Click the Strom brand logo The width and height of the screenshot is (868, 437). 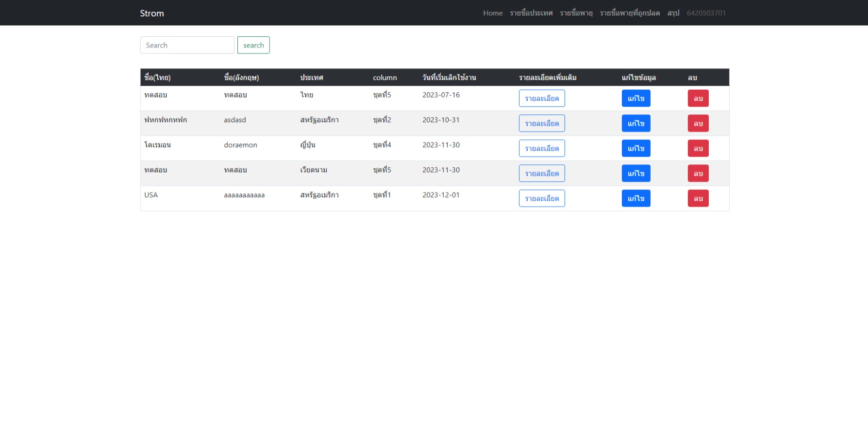point(151,13)
